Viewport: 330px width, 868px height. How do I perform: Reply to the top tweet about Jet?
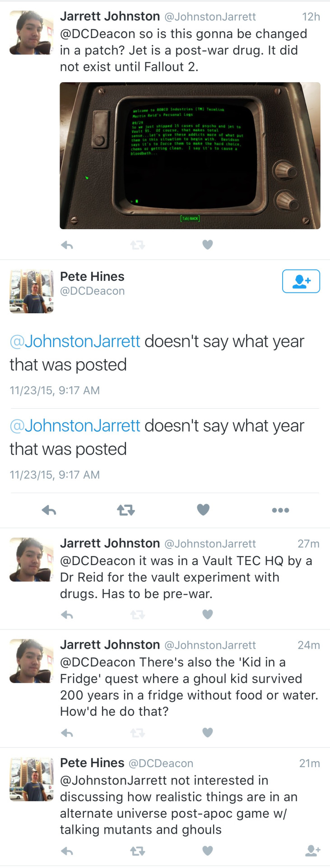click(67, 245)
